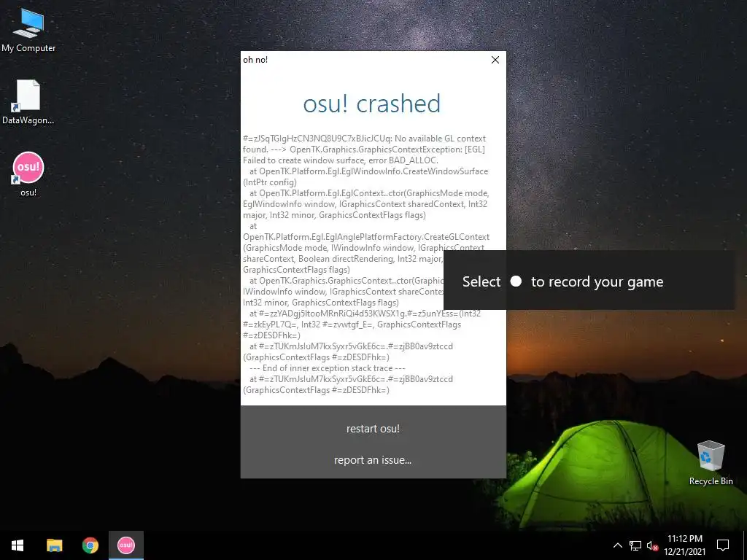Click 'to record your game' notification text
The width and height of the screenshot is (747, 560).
click(x=597, y=282)
